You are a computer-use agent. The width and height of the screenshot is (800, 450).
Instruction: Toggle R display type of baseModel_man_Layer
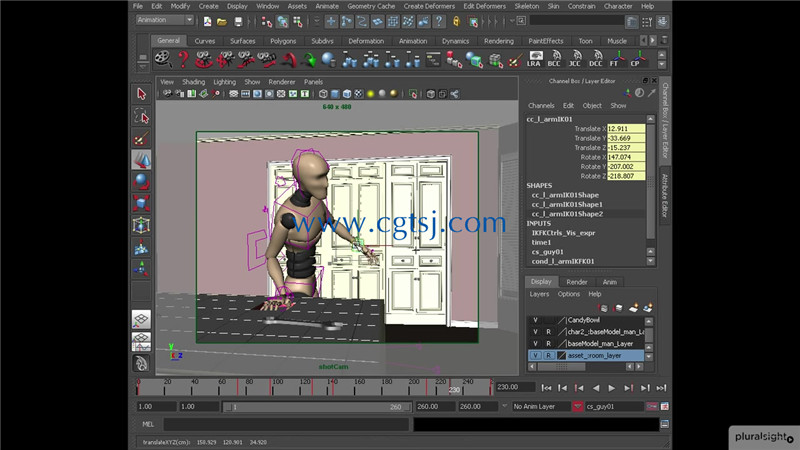click(548, 344)
